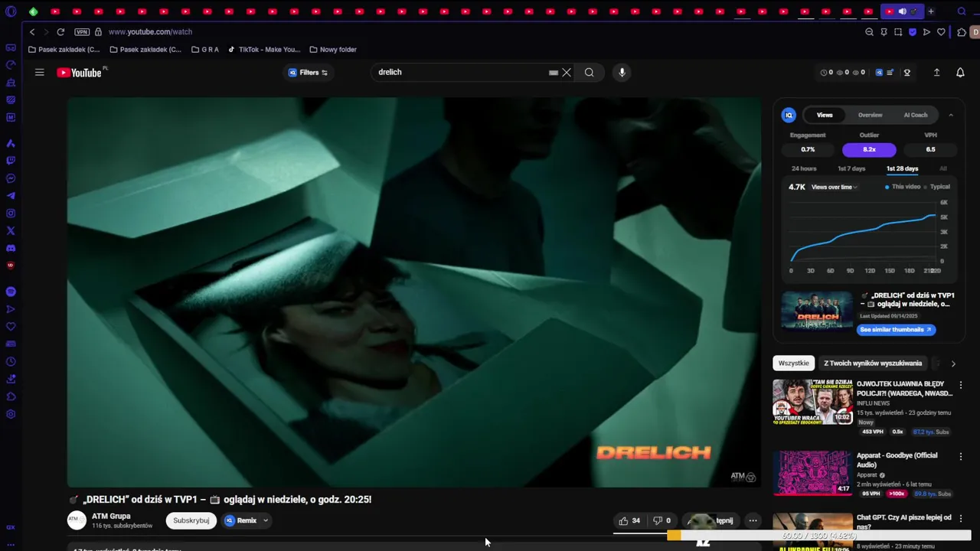Switch to the Overview tab
The width and height of the screenshot is (980, 551).
coord(870,115)
